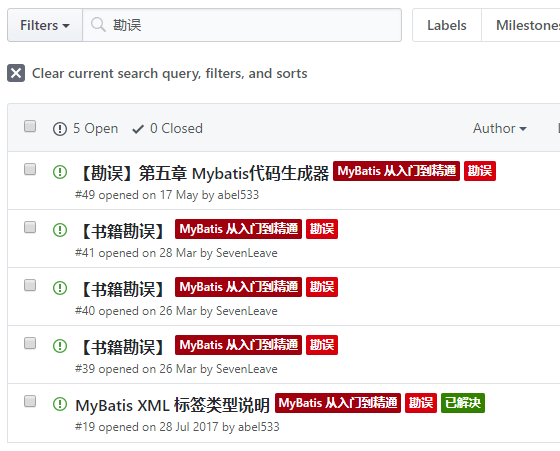Switch to the Labels tab

[447, 25]
